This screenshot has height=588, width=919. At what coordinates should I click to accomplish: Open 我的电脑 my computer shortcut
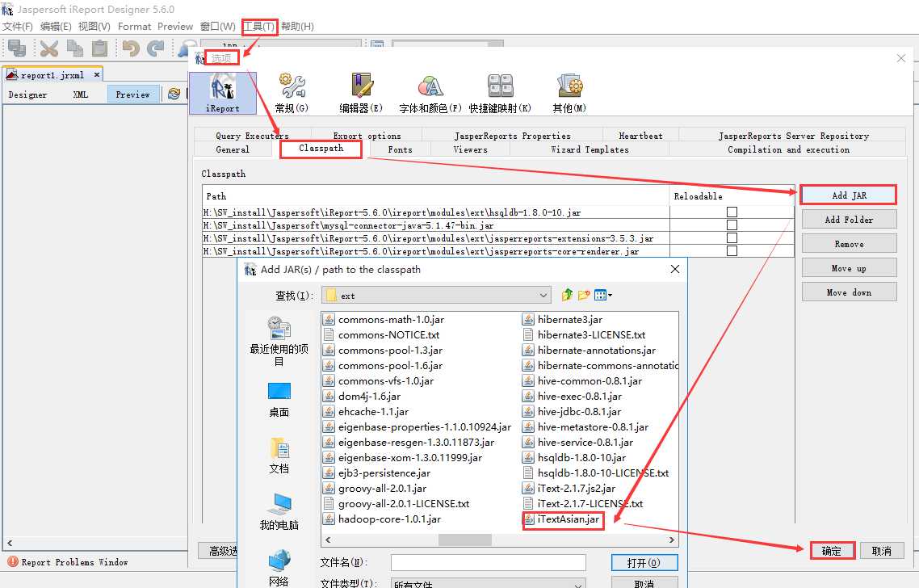[279, 512]
